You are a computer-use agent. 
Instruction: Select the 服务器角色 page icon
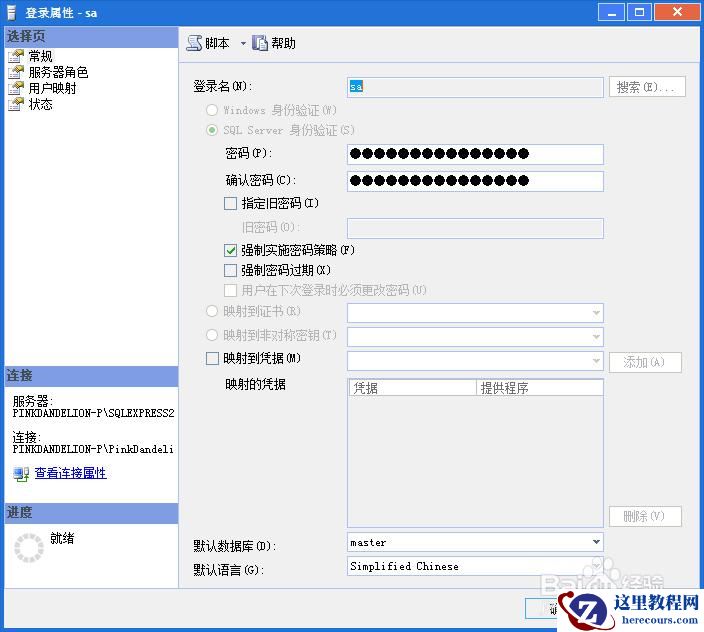point(16,72)
